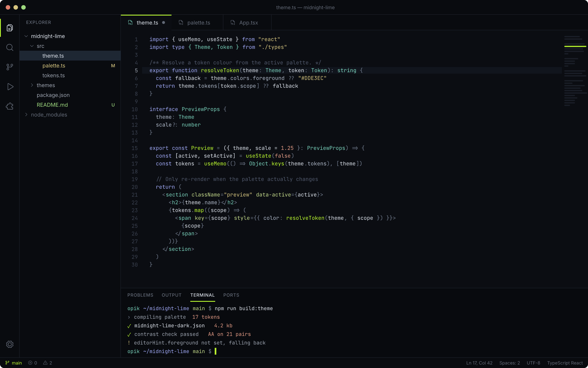
Task: Click the errors count icon in status bar
Action: click(30, 363)
